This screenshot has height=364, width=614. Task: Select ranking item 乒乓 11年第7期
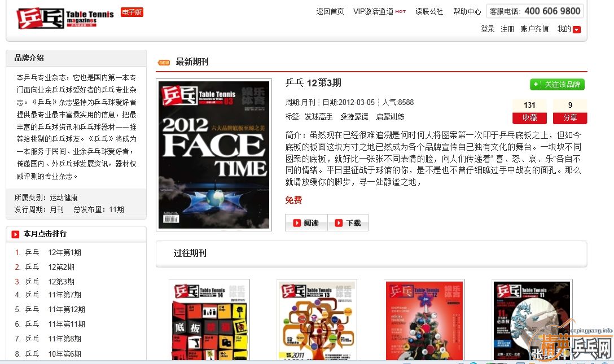[53, 295]
